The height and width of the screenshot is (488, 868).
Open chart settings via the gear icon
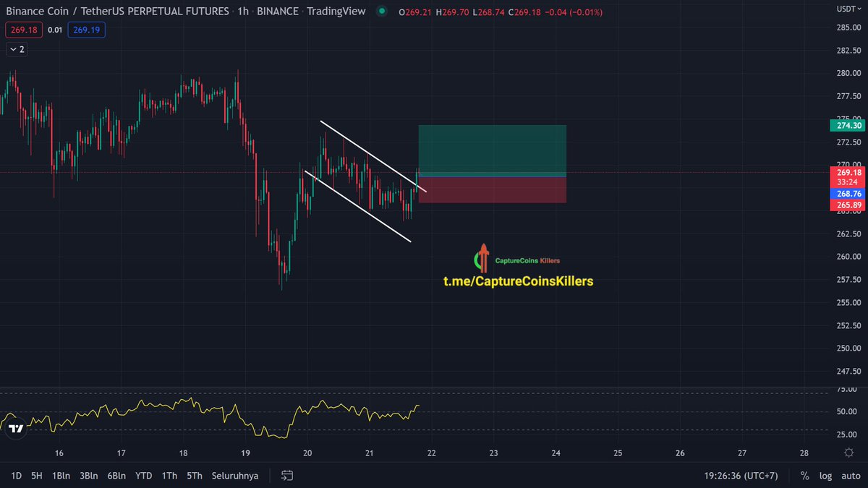pos(849,451)
